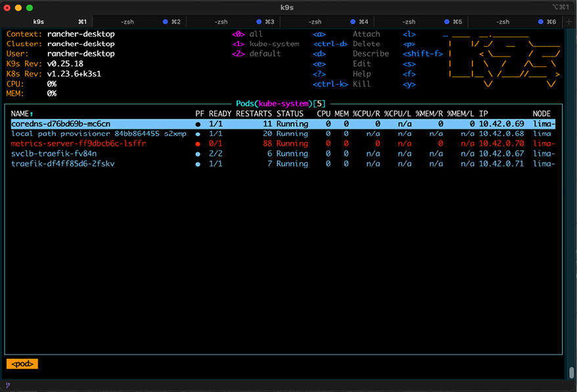The height and width of the screenshot is (392, 577).
Task: Click the terminal's vertical scrollbar thumb
Action: pyautogui.click(x=572, y=372)
